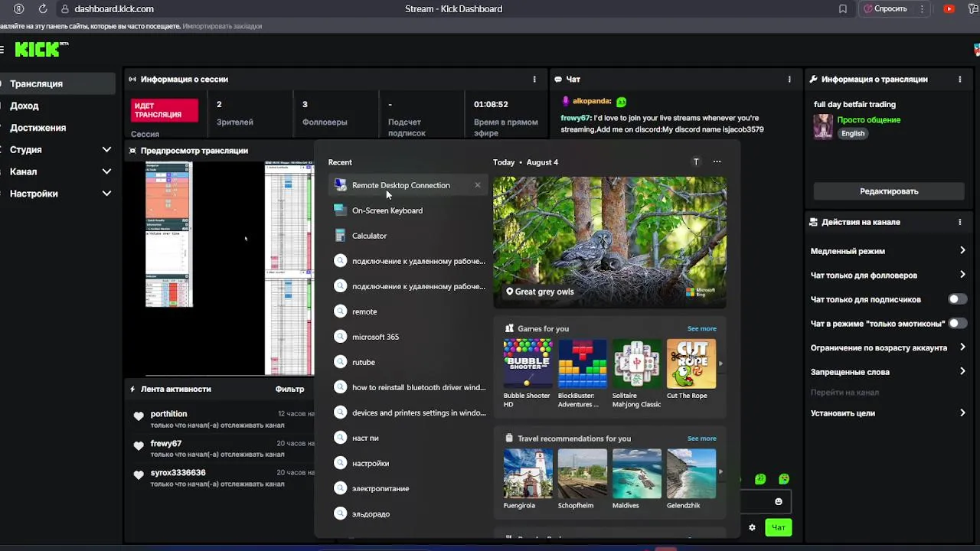The image size is (980, 551).
Task: Click frewy67 in activity feed
Action: click(165, 443)
